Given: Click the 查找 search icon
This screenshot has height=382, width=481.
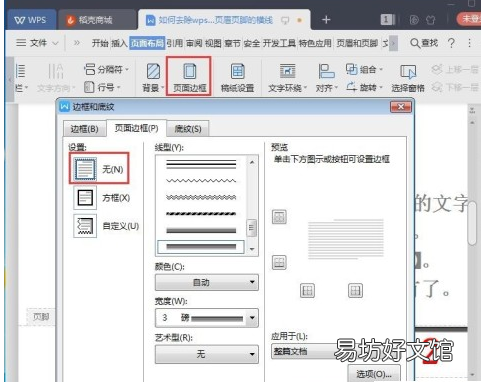Looking at the screenshot, I should [x=415, y=43].
